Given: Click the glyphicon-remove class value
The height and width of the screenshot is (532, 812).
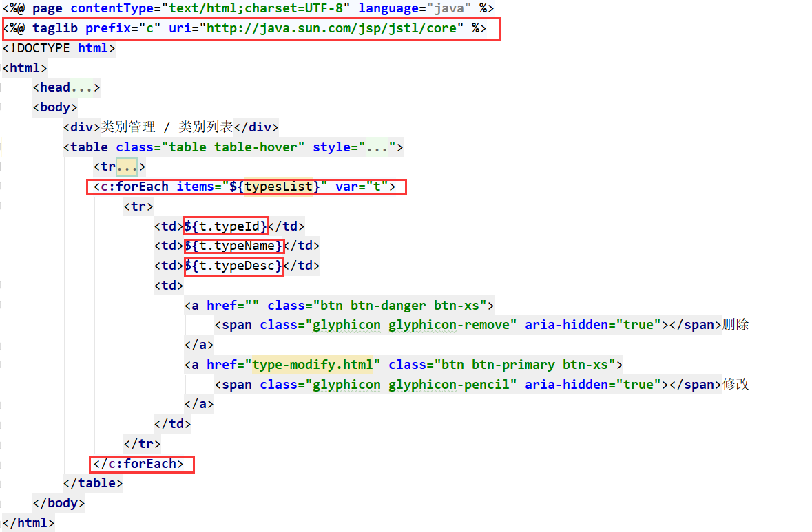Looking at the screenshot, I should point(415,325).
